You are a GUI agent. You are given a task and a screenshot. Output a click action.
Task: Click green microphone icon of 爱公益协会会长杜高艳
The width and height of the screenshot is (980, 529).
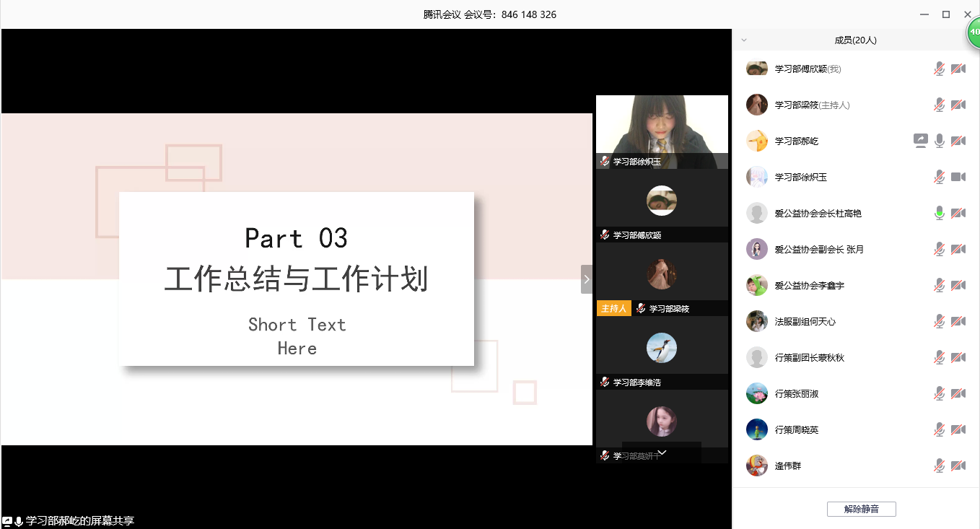[x=939, y=213]
